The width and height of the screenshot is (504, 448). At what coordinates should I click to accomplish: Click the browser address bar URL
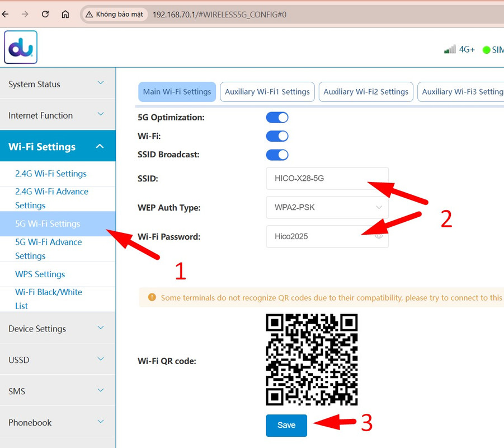[x=219, y=15]
